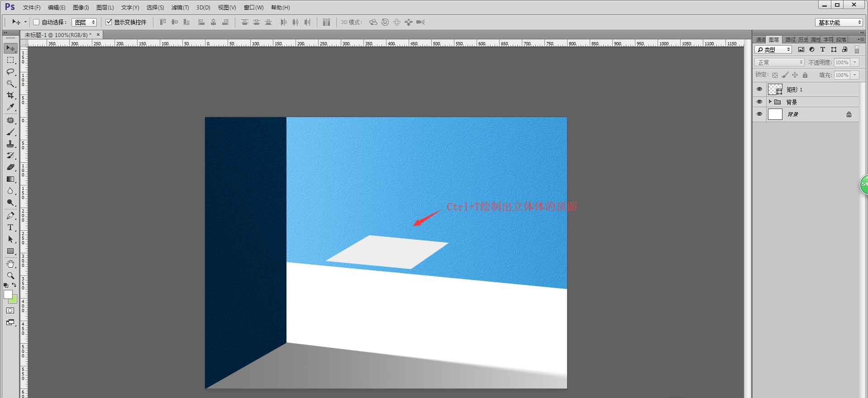Click the Zoom tool in toolbox
This screenshot has width=868, height=398.
(x=10, y=275)
